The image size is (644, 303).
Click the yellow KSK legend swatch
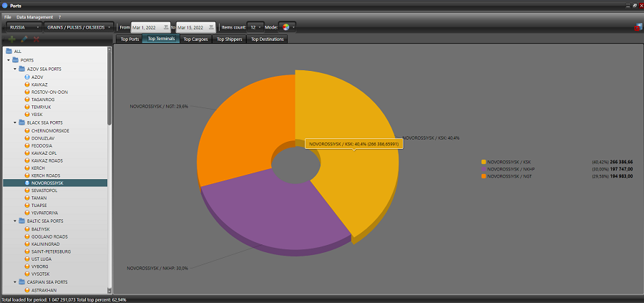pyautogui.click(x=484, y=162)
